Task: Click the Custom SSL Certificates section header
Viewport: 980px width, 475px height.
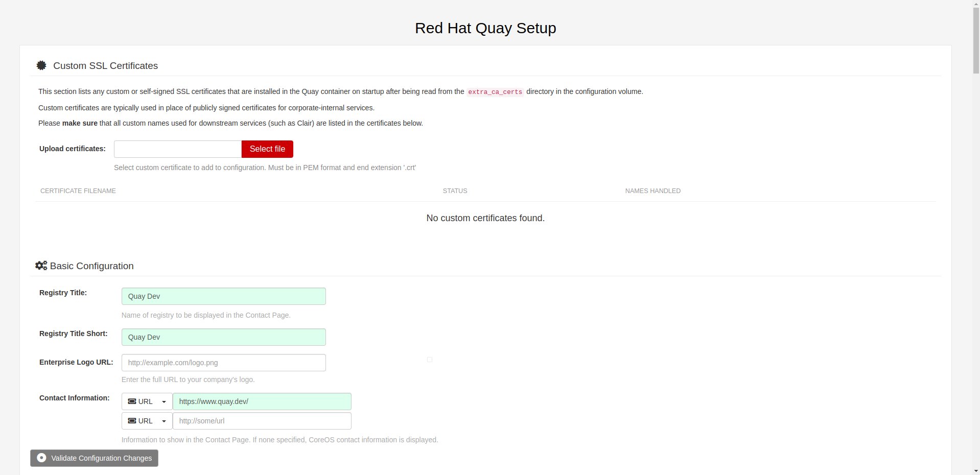Action: (x=106, y=65)
